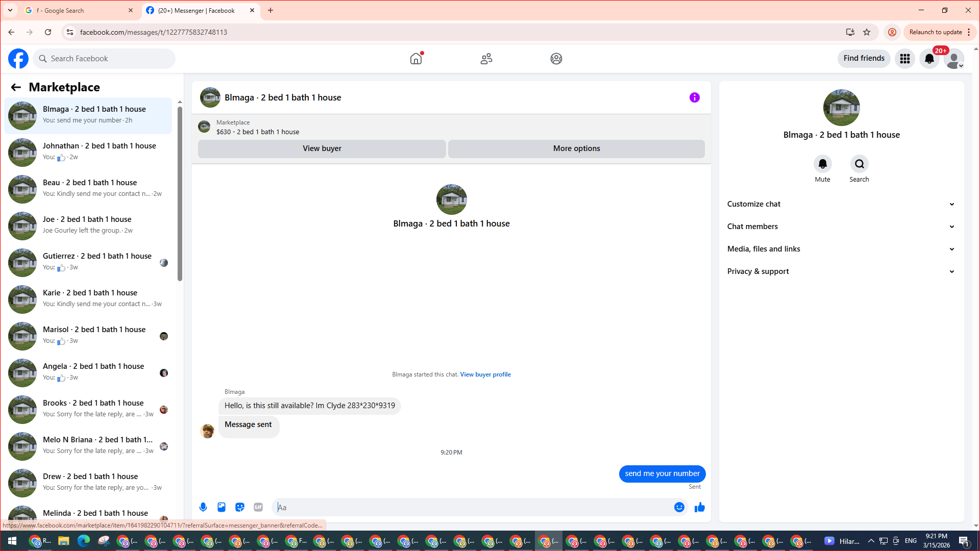Open Chrome three-dot menu
The image size is (980, 551).
click(x=969, y=32)
